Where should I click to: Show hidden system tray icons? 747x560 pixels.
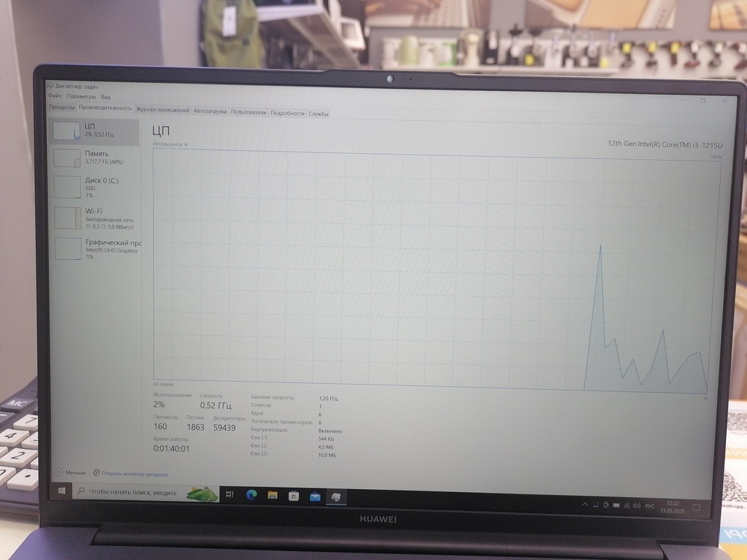585,504
